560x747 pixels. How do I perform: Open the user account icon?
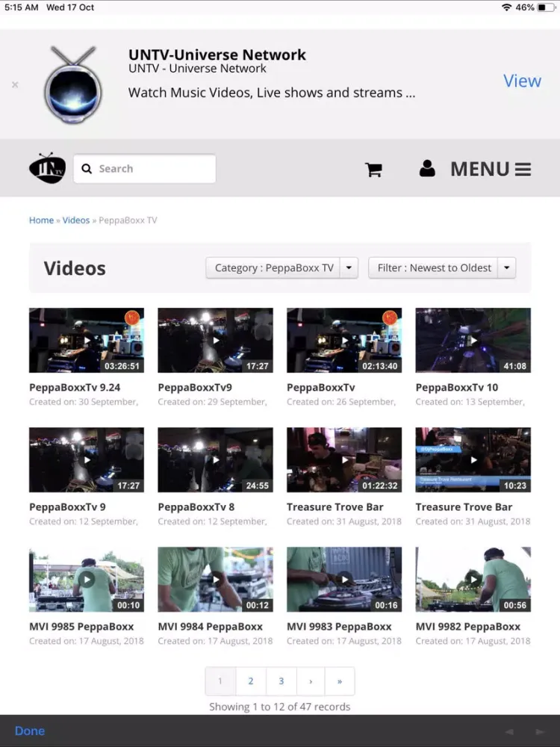click(x=427, y=168)
